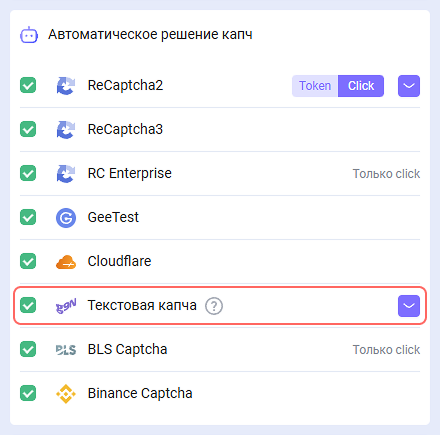Click the Binance Captcha diamond icon
The height and width of the screenshot is (435, 440).
tap(66, 394)
